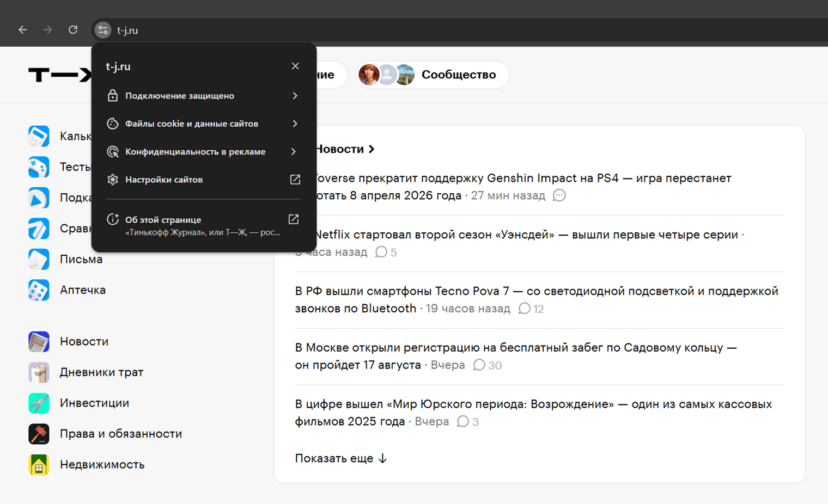Expand chevron on cookie data row
The height and width of the screenshot is (504, 828).
pos(295,124)
